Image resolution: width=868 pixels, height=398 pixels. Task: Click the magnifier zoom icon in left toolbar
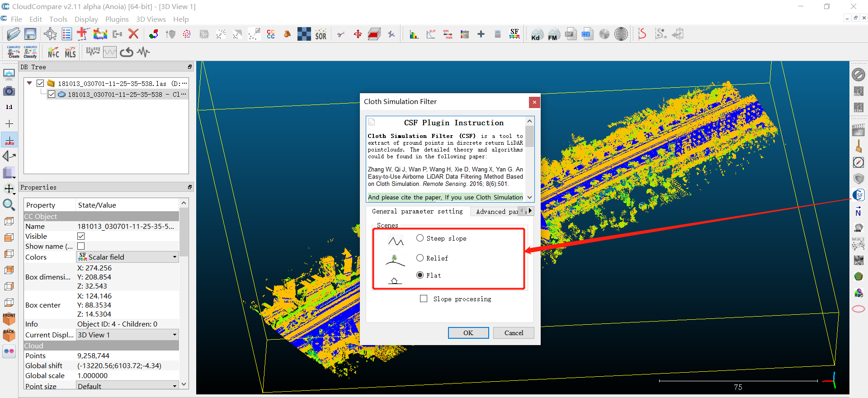(9, 205)
